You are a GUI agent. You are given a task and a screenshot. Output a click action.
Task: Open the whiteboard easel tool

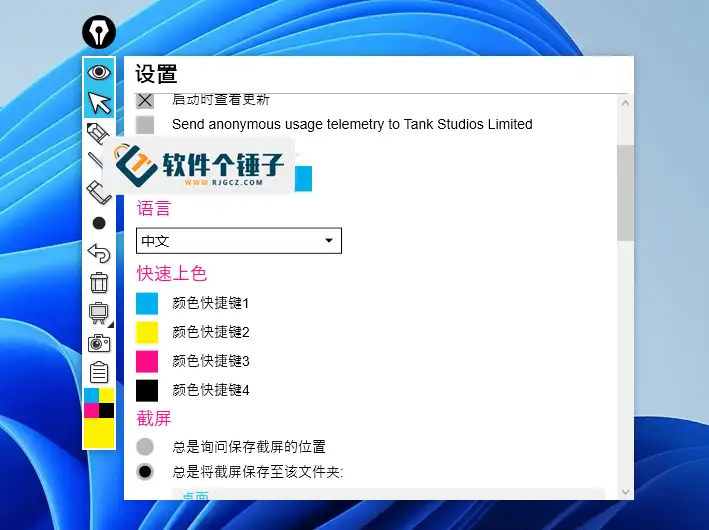(99, 313)
